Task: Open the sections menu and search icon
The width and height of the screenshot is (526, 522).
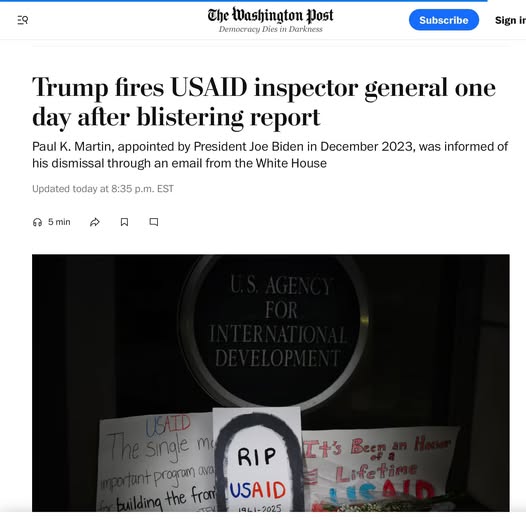Action: (22, 20)
